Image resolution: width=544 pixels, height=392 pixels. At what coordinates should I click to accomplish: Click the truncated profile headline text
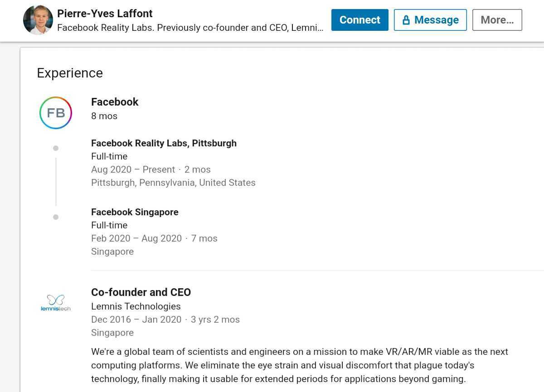click(x=190, y=28)
